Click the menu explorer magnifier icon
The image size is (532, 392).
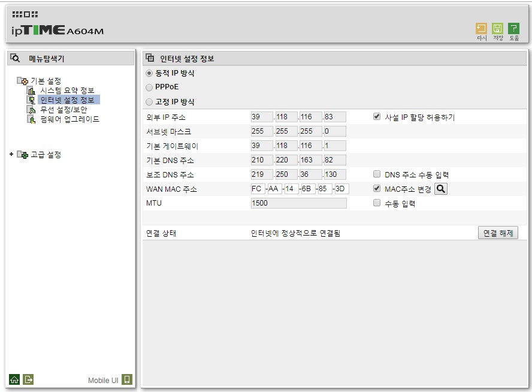(x=15, y=58)
